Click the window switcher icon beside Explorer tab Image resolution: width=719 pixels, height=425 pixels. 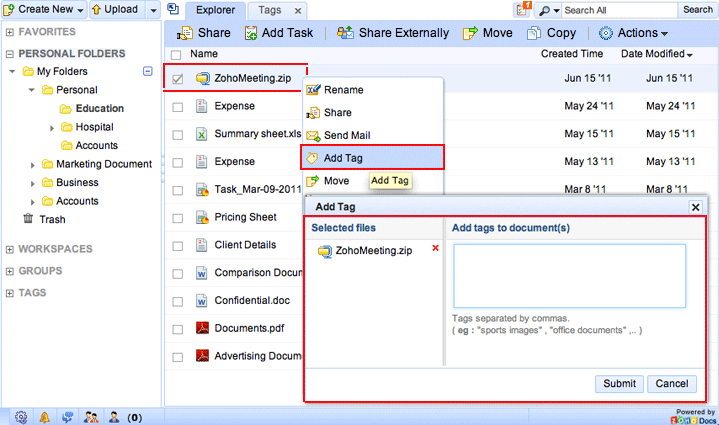pos(173,9)
